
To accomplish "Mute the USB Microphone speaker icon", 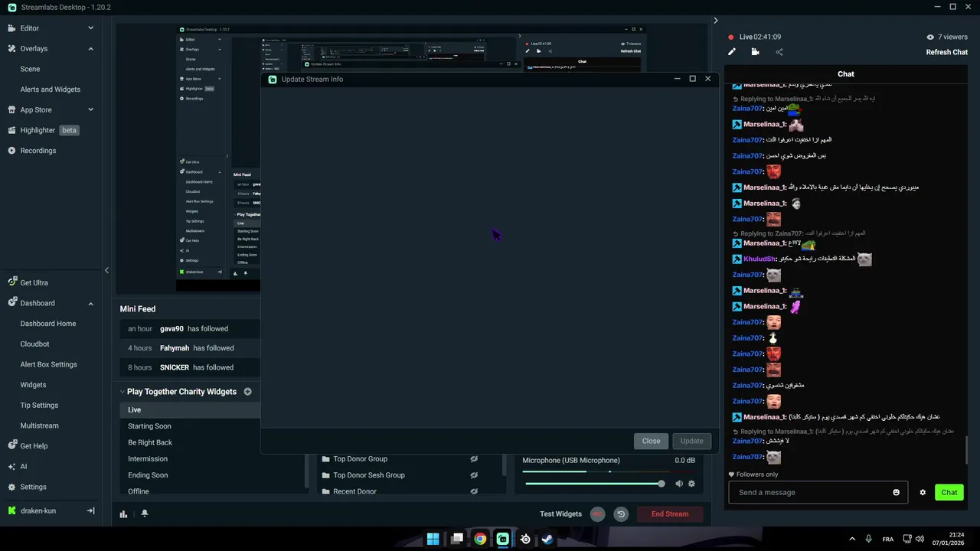I will tap(679, 484).
